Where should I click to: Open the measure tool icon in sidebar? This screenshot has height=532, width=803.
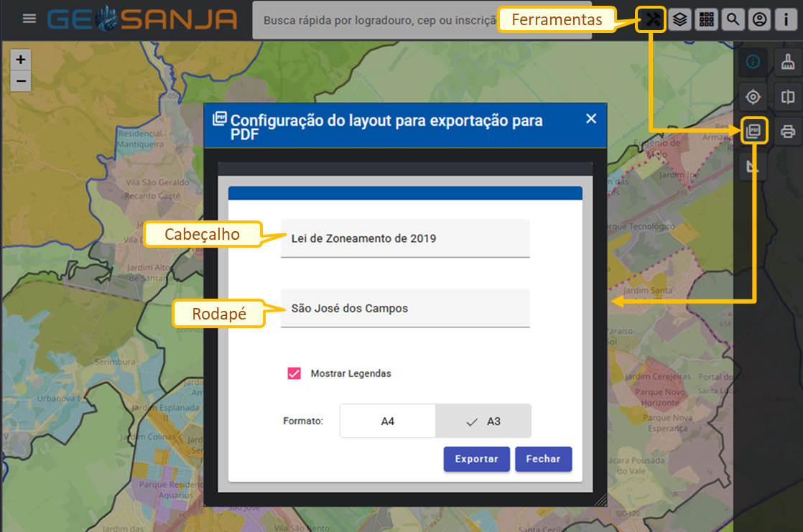pos(753,167)
